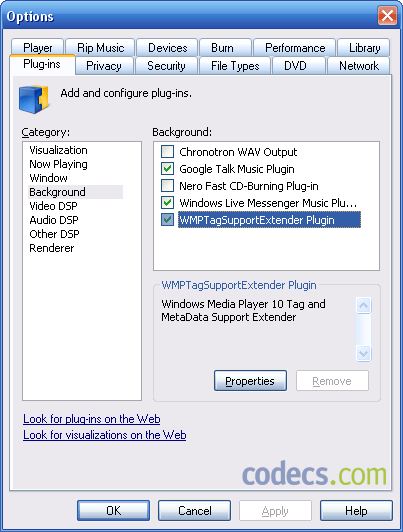The width and height of the screenshot is (403, 532).
Task: Choose Other DSP category
Action: tap(54, 234)
